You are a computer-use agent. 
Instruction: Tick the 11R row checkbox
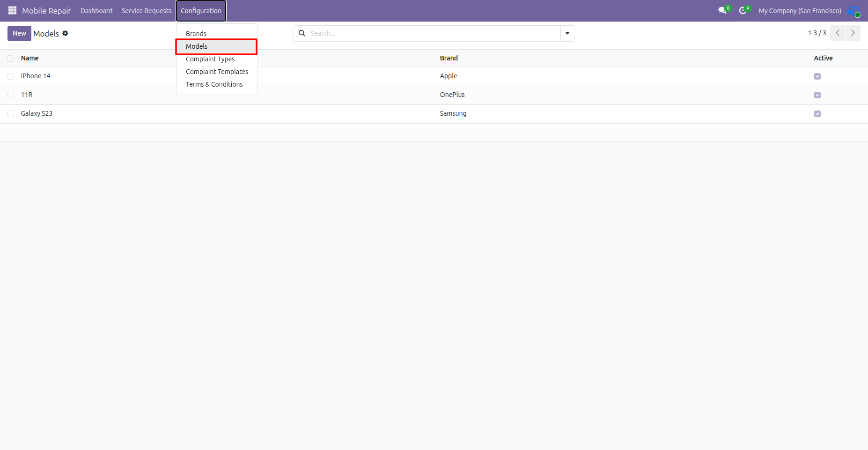click(x=11, y=95)
